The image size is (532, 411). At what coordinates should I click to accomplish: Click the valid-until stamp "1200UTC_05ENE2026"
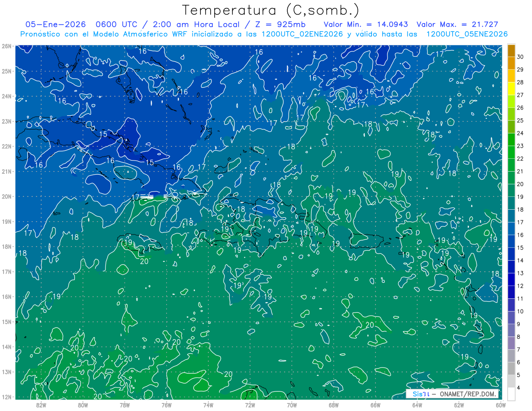coord(467,34)
